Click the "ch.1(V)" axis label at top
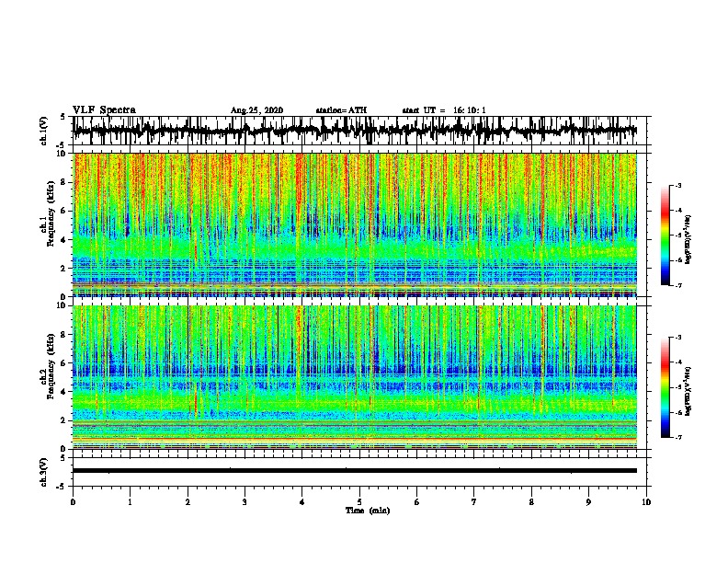Viewport: 728px width, 563px height. pyautogui.click(x=44, y=131)
